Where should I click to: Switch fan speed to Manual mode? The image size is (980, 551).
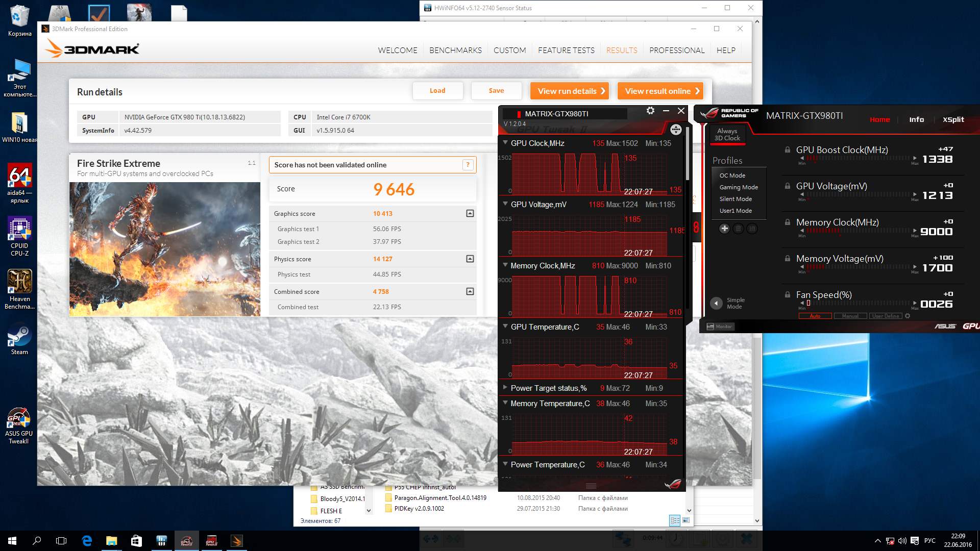pos(850,316)
